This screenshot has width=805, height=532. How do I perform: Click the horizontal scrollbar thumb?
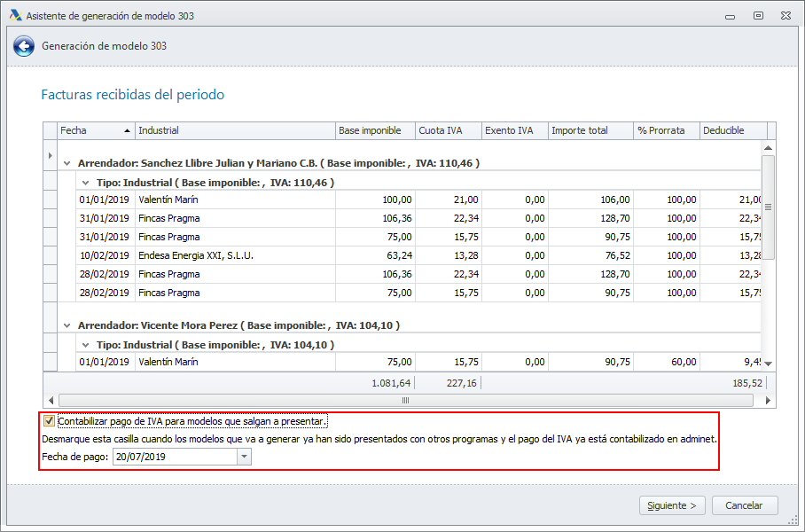(406, 400)
